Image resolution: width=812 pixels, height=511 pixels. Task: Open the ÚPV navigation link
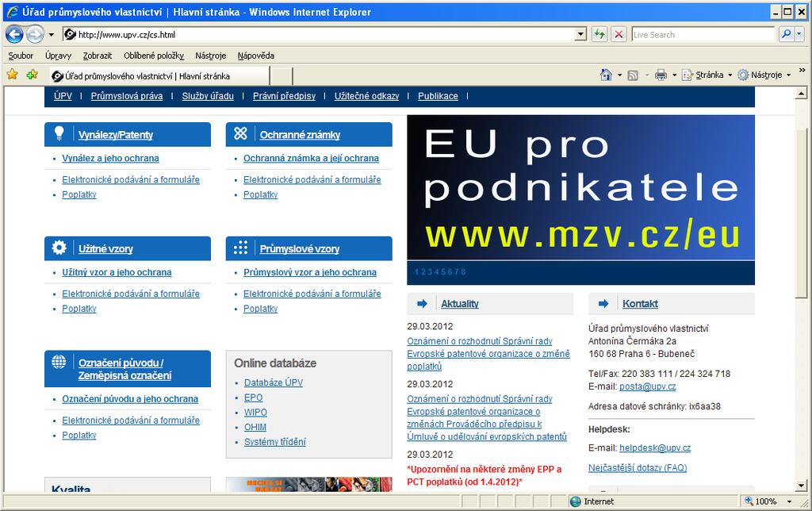click(x=63, y=96)
